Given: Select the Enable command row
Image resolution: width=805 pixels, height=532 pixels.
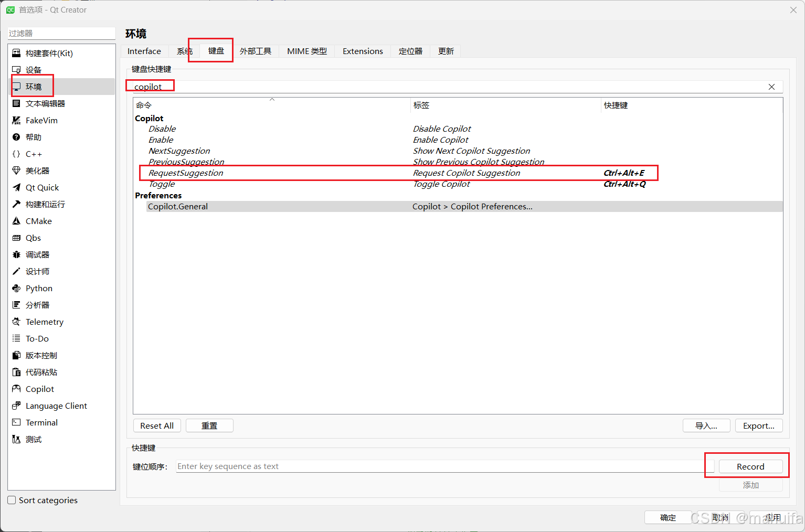Looking at the screenshot, I should (x=458, y=140).
